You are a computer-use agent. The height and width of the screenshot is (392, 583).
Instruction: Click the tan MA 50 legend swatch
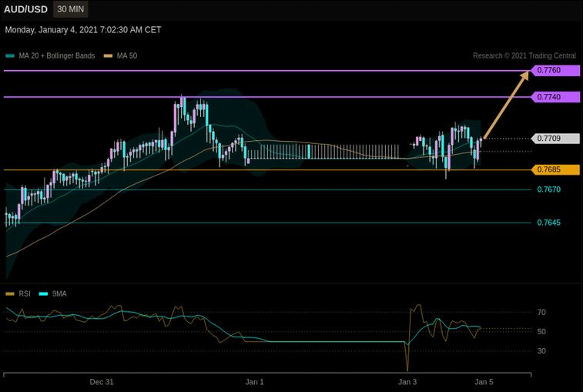(x=108, y=56)
